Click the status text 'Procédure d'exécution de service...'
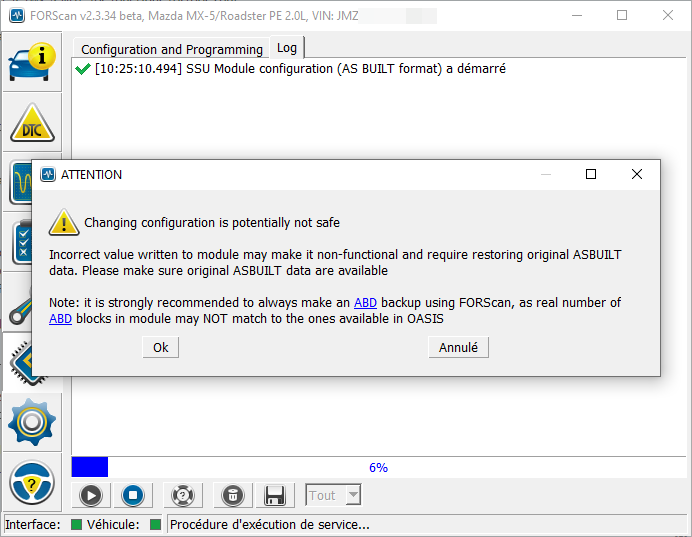Screen dimensions: 692x537 coord(270,524)
